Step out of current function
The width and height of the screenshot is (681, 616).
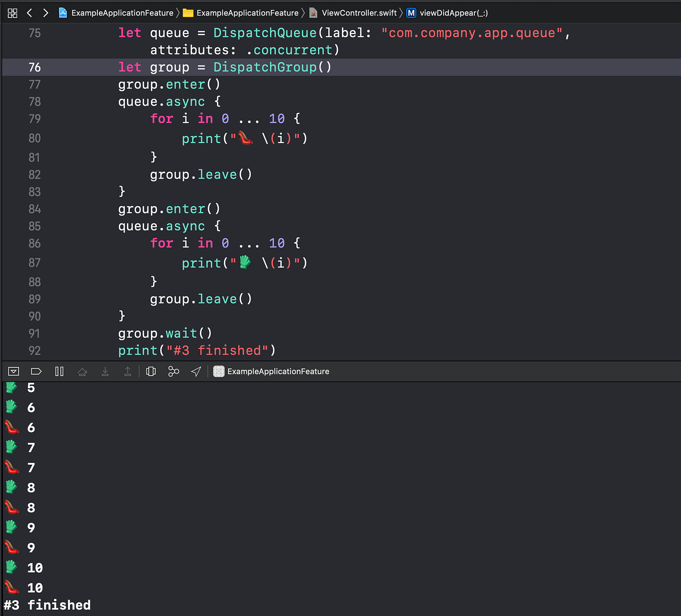pyautogui.click(x=127, y=371)
